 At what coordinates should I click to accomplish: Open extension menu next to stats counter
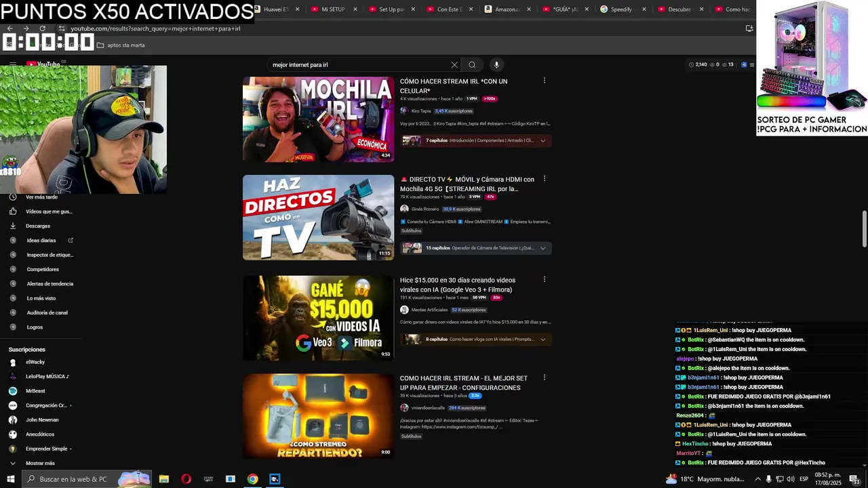[x=751, y=65]
